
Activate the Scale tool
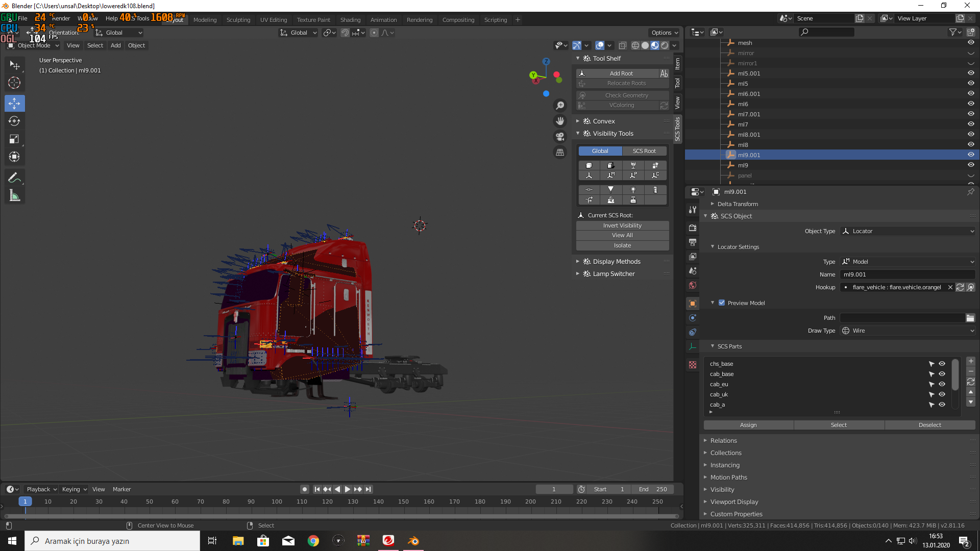(14, 139)
